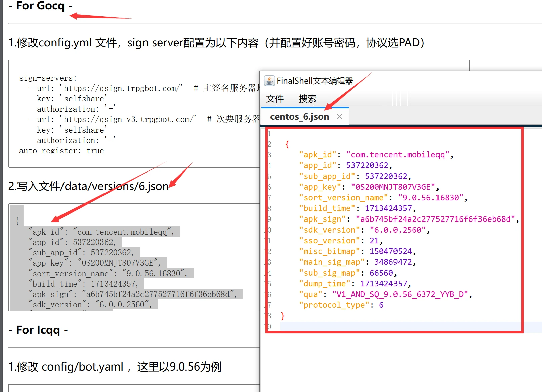The height and width of the screenshot is (392, 542).
Task: Click the "build_time" line in the editor
Action: 358,208
